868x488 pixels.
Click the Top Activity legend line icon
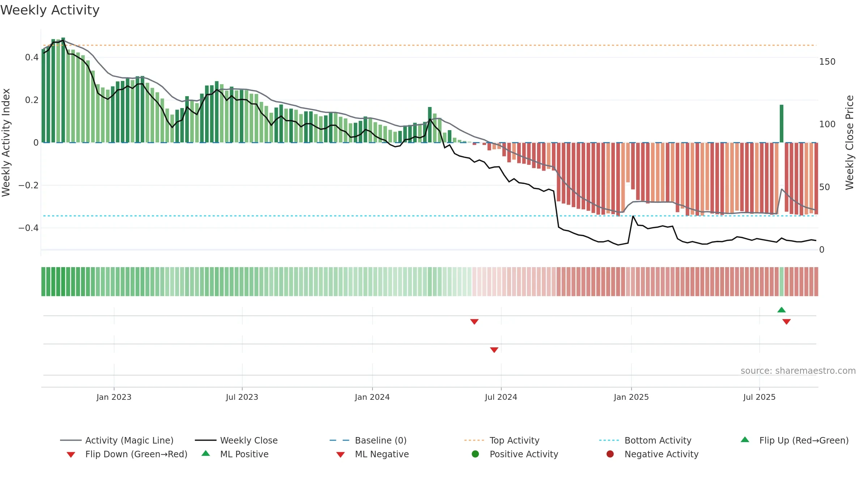tap(474, 440)
